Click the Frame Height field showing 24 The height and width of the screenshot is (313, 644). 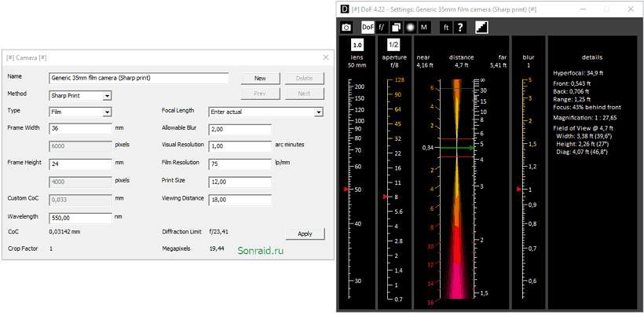(x=80, y=164)
